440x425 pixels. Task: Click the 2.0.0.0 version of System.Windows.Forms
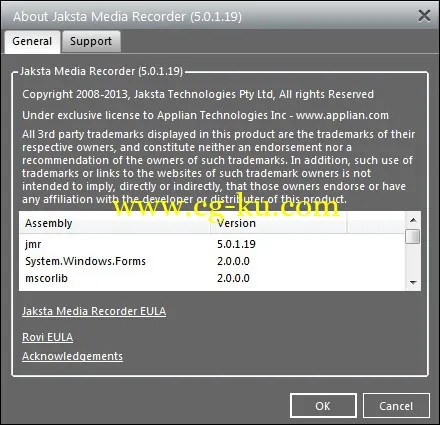[233, 261]
